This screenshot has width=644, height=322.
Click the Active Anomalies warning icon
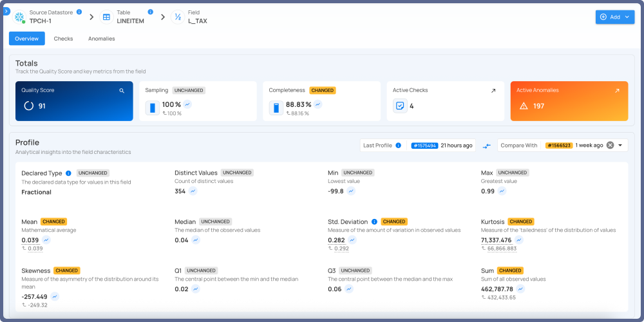point(523,106)
